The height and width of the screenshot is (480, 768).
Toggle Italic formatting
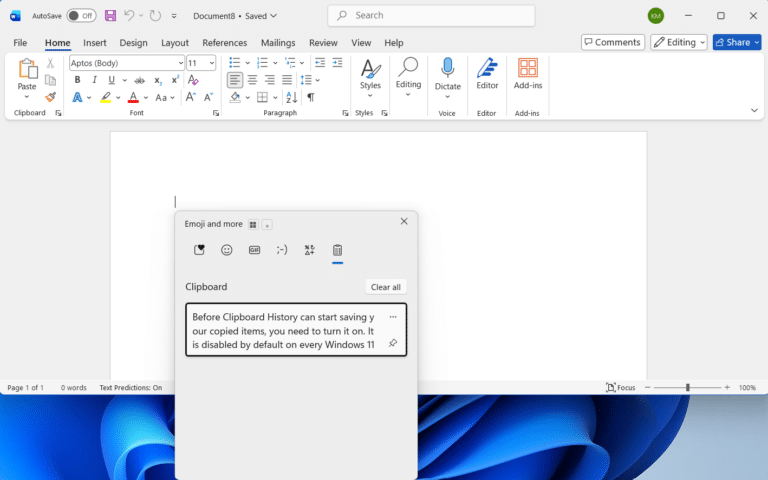tap(95, 80)
